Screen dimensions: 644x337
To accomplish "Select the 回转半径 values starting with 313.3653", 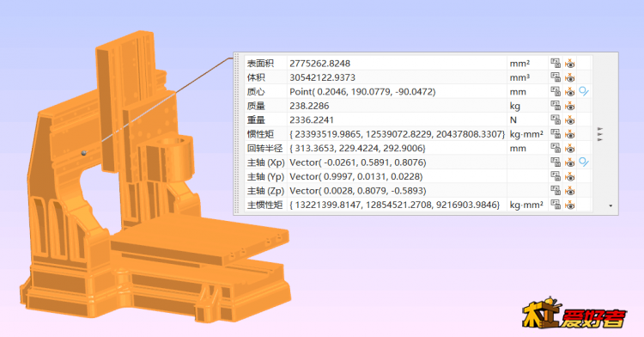I will pyautogui.click(x=358, y=148).
